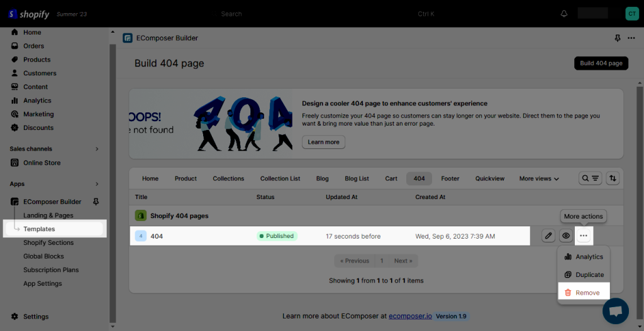Expand the Apps section chevron
The height and width of the screenshot is (331, 644).
97,184
